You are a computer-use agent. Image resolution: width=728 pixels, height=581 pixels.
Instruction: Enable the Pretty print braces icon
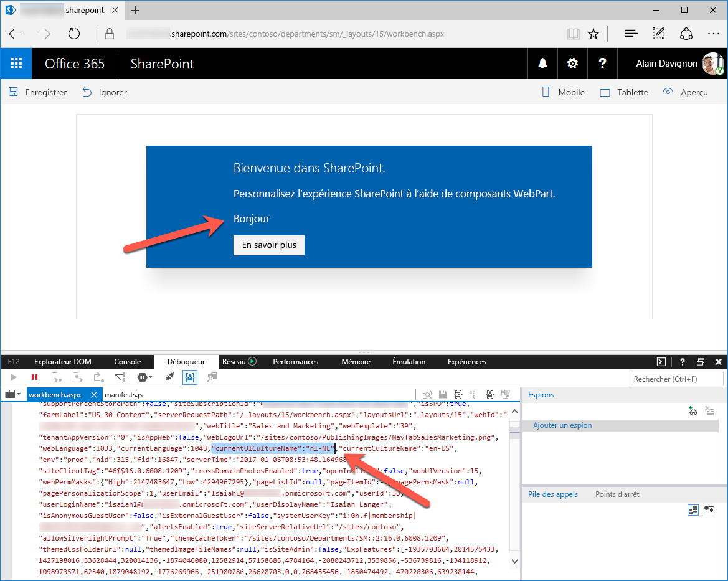(458, 395)
